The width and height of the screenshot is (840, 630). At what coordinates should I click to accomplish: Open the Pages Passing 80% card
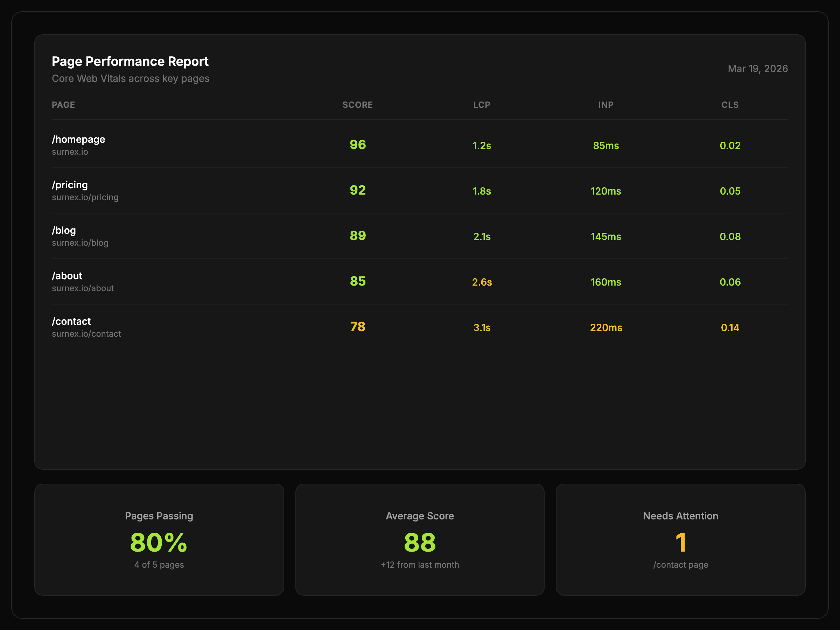159,540
